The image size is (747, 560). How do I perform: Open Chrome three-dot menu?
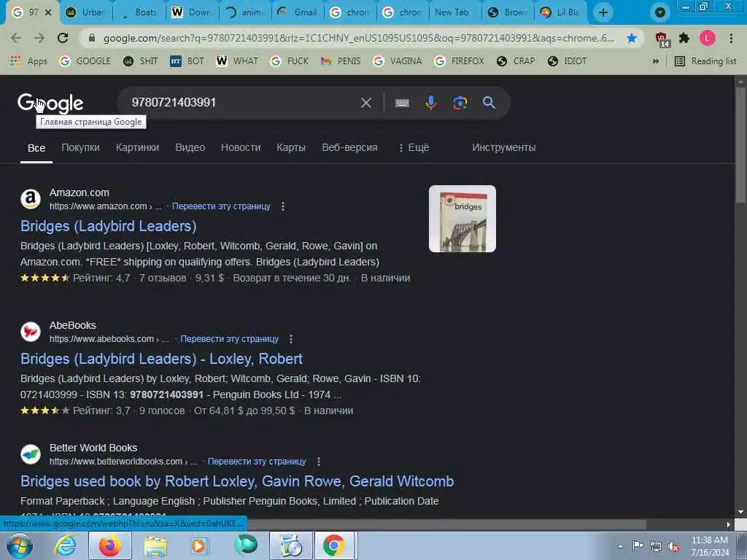pyautogui.click(x=731, y=38)
